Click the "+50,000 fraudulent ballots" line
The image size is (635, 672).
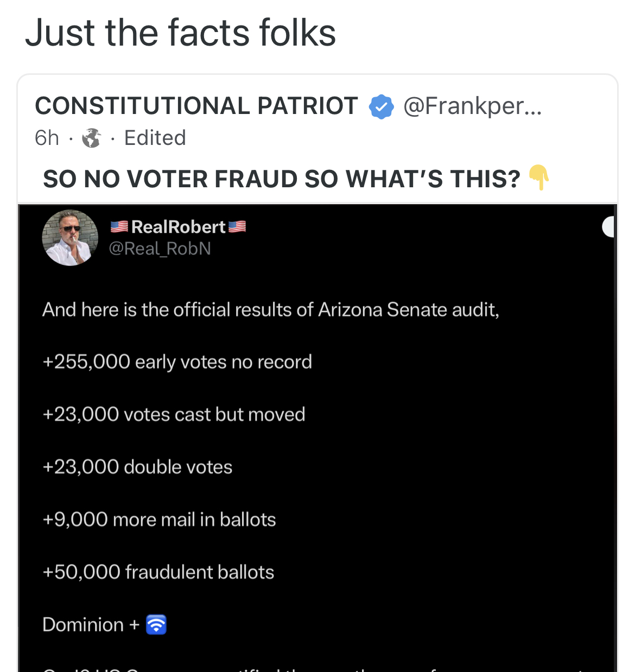(158, 572)
